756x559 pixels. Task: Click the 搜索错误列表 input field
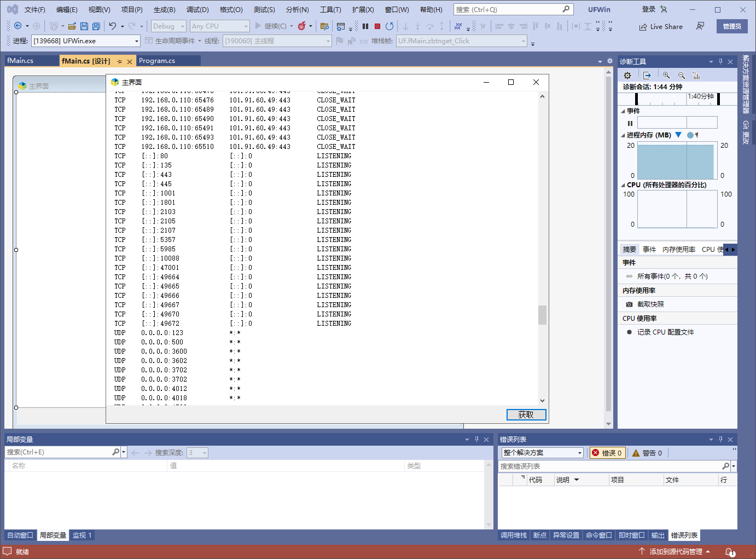pos(610,466)
